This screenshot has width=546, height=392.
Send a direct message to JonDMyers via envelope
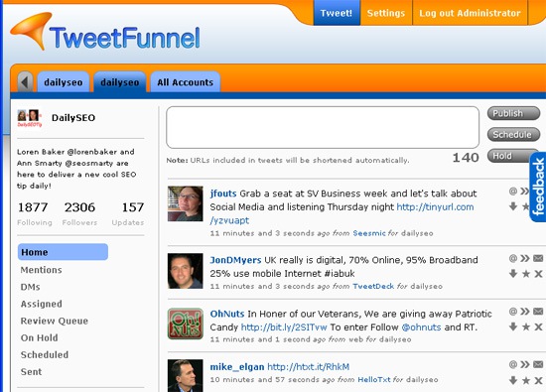tap(538, 258)
